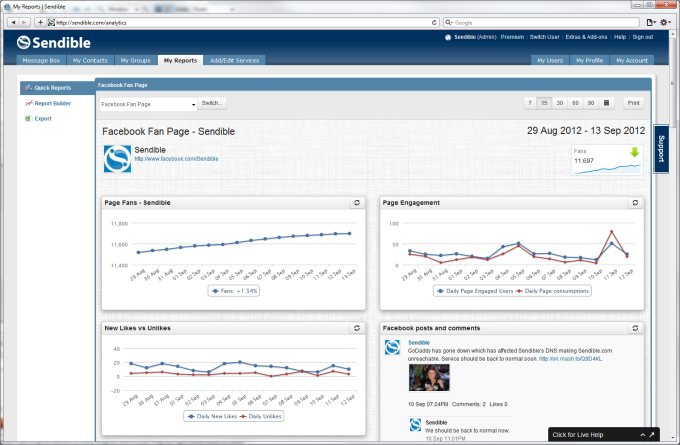The image size is (680, 445).
Task: Refresh the Page Fans chart
Action: pyautogui.click(x=357, y=203)
